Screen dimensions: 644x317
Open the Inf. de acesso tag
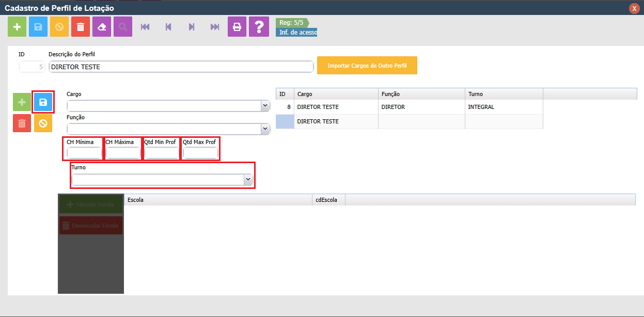click(x=298, y=33)
